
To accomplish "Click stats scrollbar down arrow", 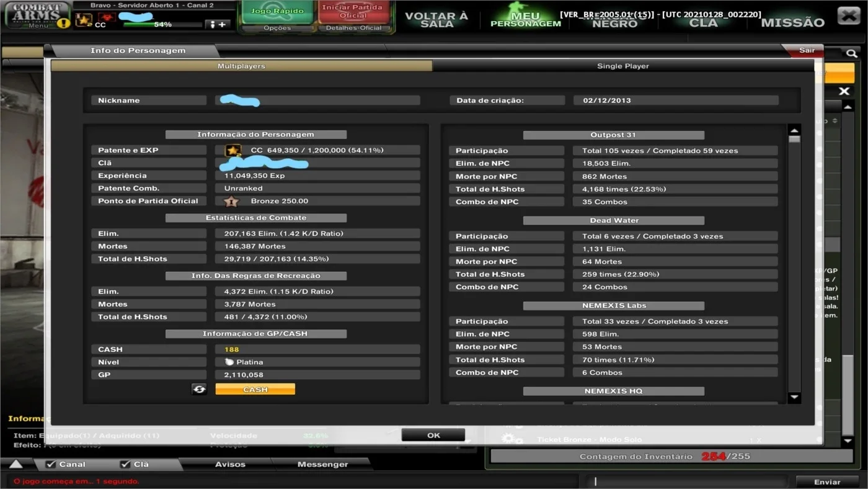I will 794,397.
